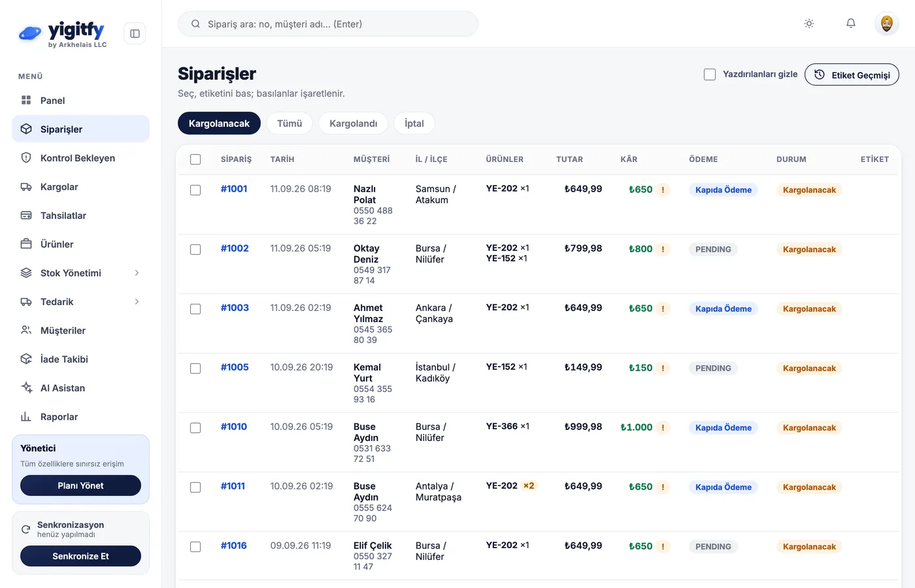915x588 pixels.
Task: Click the Planı Yönet button
Action: [x=80, y=485]
